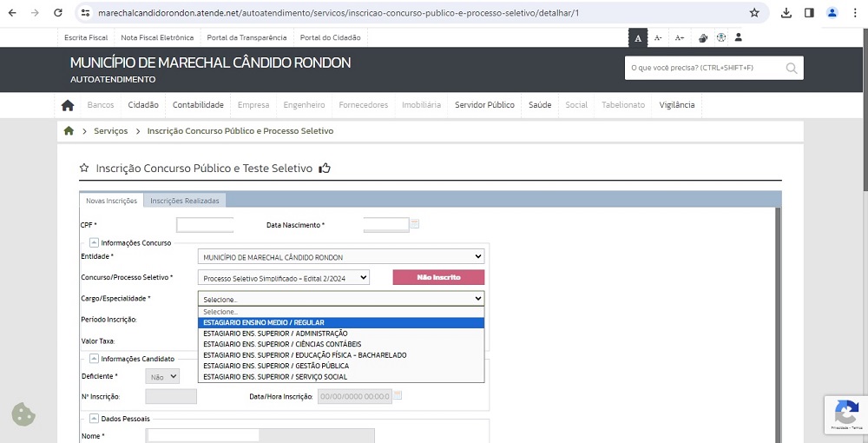Collapse the Informações Concurso section

tap(94, 242)
